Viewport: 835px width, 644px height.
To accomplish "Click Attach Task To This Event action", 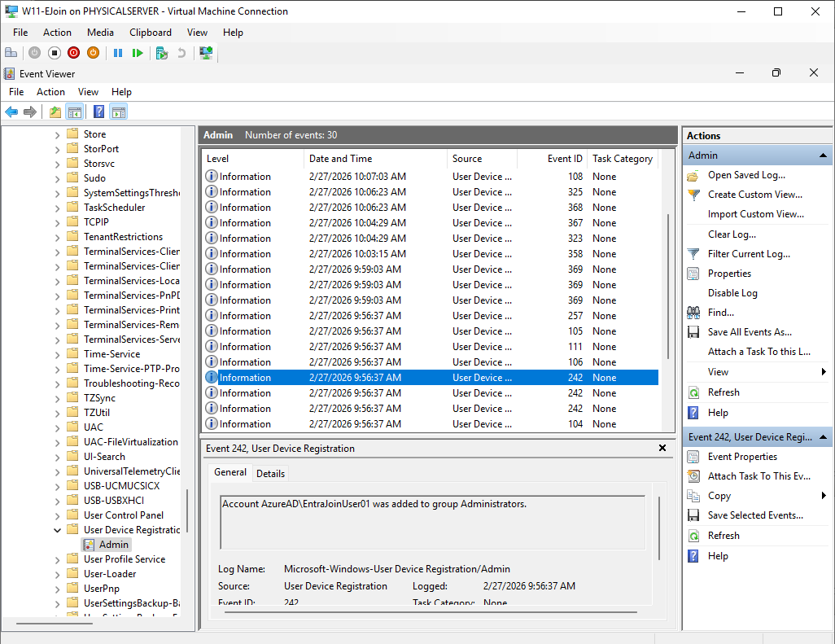I will (x=758, y=476).
